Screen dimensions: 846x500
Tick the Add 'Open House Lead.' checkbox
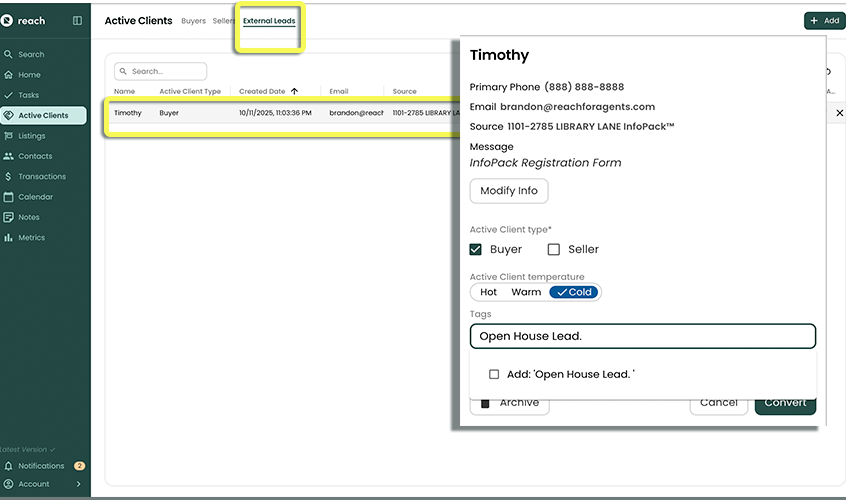point(494,374)
